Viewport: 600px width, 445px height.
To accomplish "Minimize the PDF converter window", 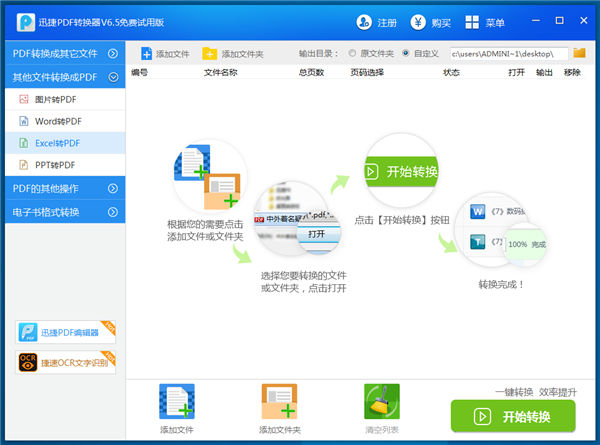I will pos(536,20).
